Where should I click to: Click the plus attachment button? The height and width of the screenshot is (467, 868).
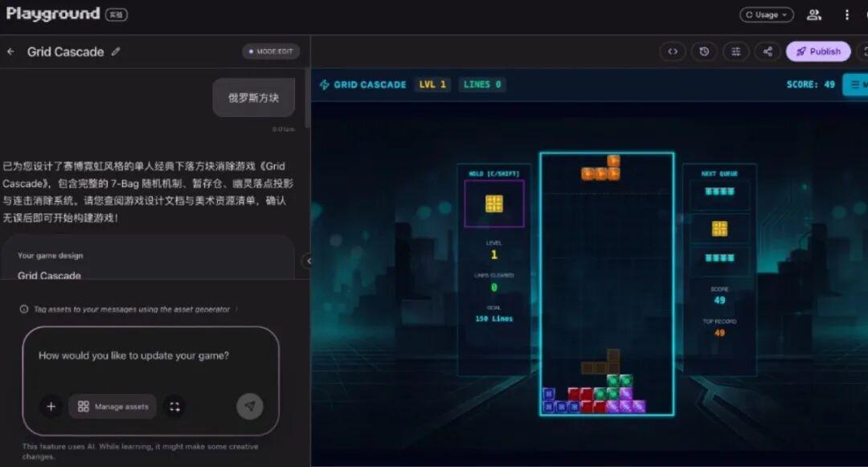(x=51, y=407)
